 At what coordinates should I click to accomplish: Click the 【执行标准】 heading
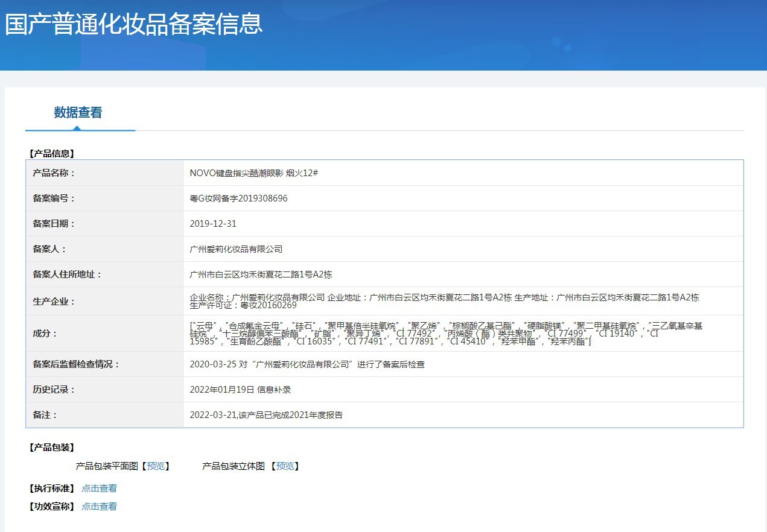tap(51, 489)
